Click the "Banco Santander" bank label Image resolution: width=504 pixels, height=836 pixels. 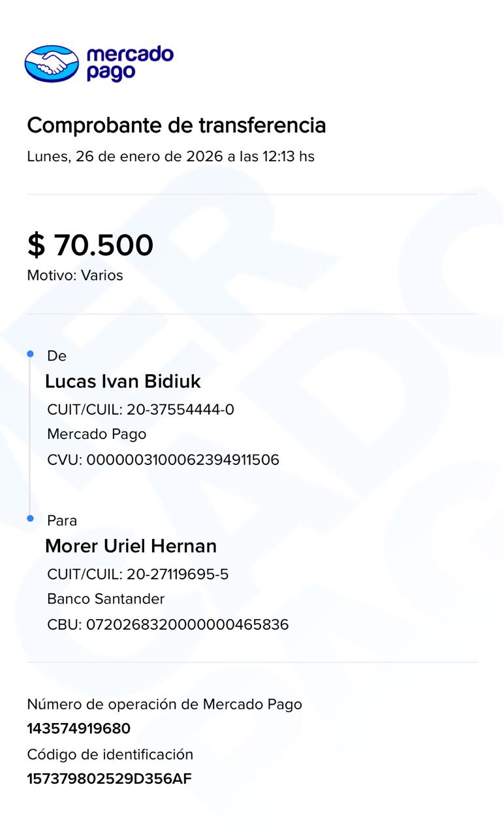(106, 599)
